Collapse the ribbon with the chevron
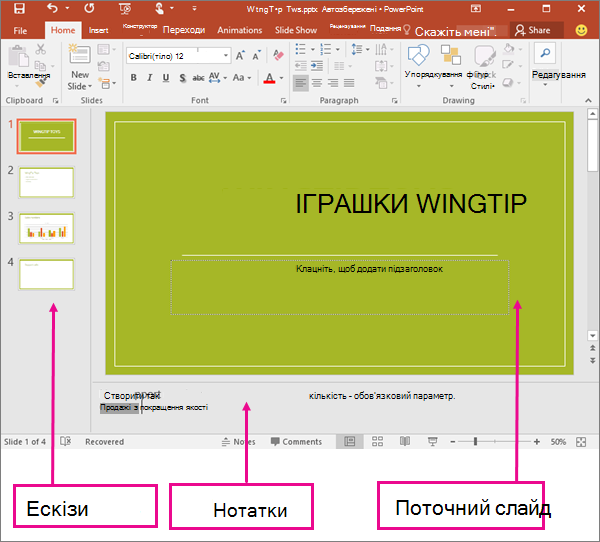Screen dimensions: 600x542 (x=588, y=100)
